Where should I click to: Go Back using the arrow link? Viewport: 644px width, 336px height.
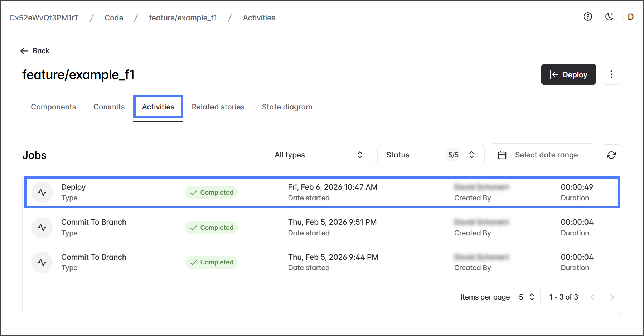coord(35,51)
